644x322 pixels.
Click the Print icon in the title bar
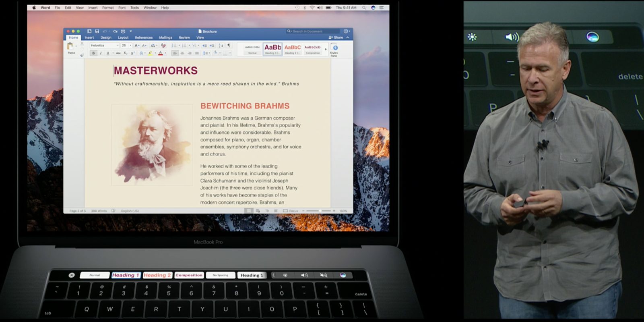click(123, 31)
